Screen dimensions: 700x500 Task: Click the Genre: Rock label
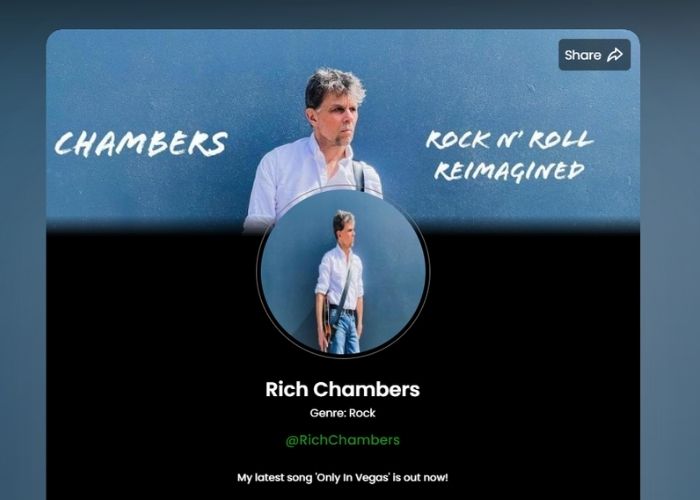click(x=342, y=413)
